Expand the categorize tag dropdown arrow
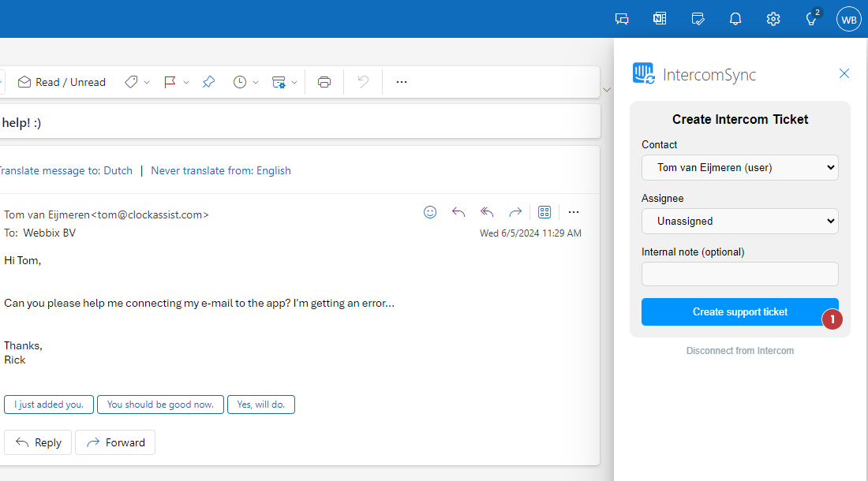The width and height of the screenshot is (868, 481). click(x=147, y=82)
